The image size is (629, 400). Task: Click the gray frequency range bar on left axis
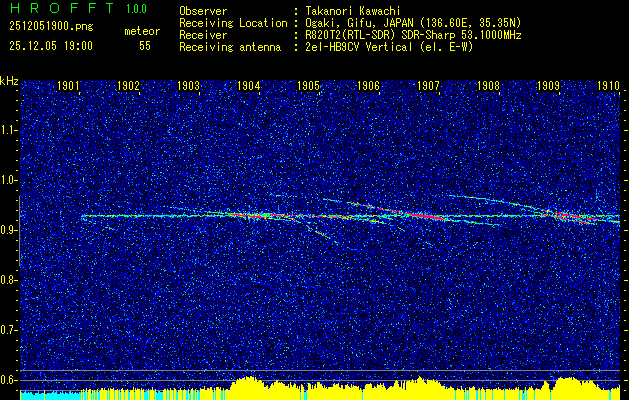coord(19,230)
